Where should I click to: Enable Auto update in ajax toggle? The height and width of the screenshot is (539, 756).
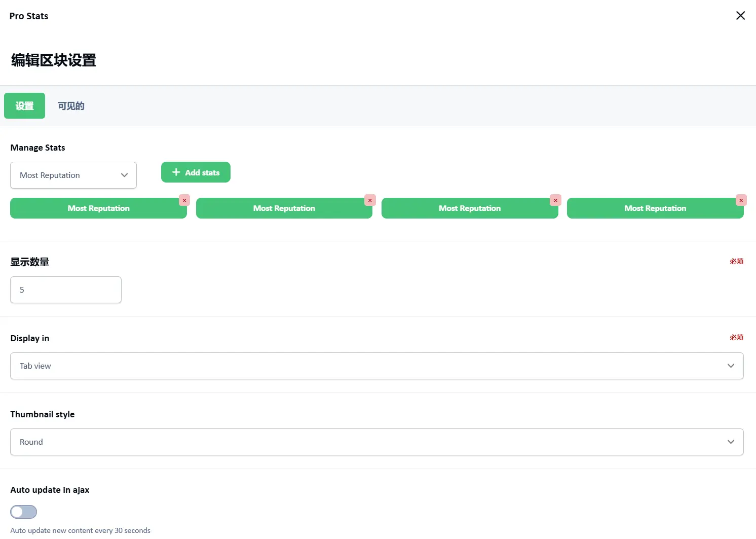click(x=24, y=512)
